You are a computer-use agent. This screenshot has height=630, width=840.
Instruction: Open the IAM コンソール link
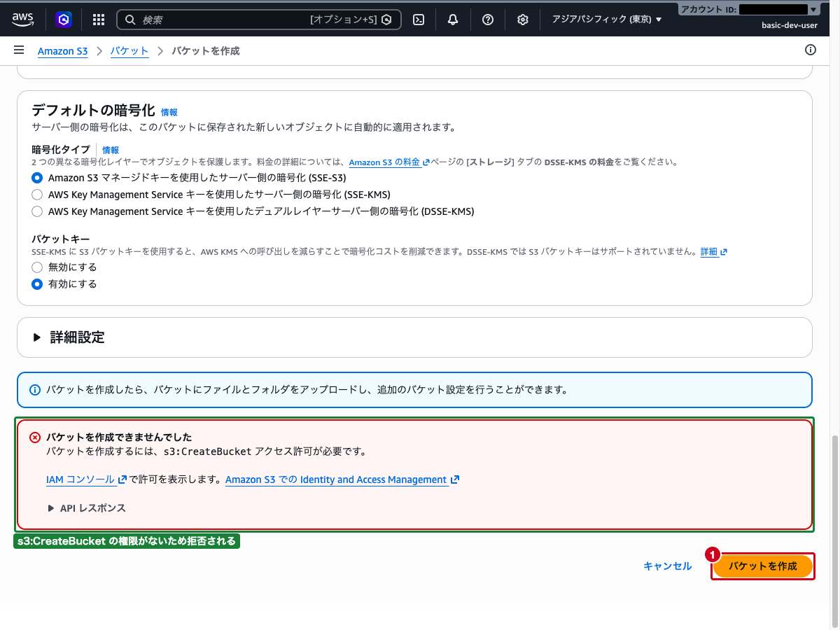80,479
